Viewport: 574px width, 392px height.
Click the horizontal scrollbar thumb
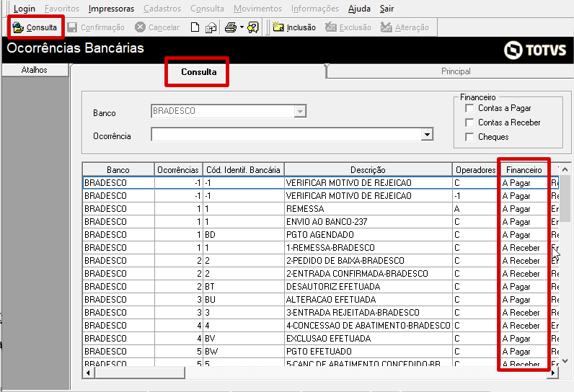[139, 373]
